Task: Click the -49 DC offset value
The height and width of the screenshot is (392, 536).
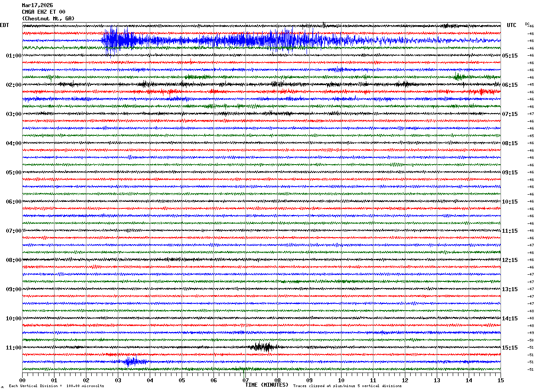Action: click(x=530, y=333)
